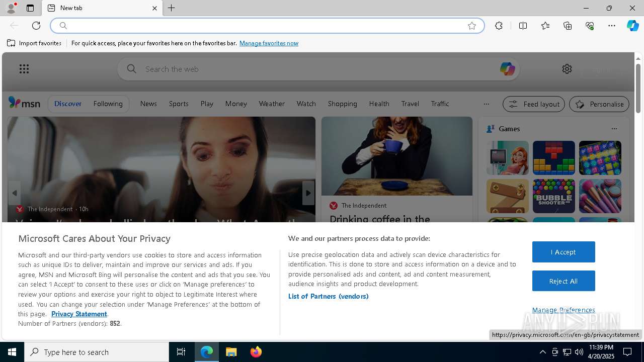
Task: Click the Refresh page button
Action: 36,26
